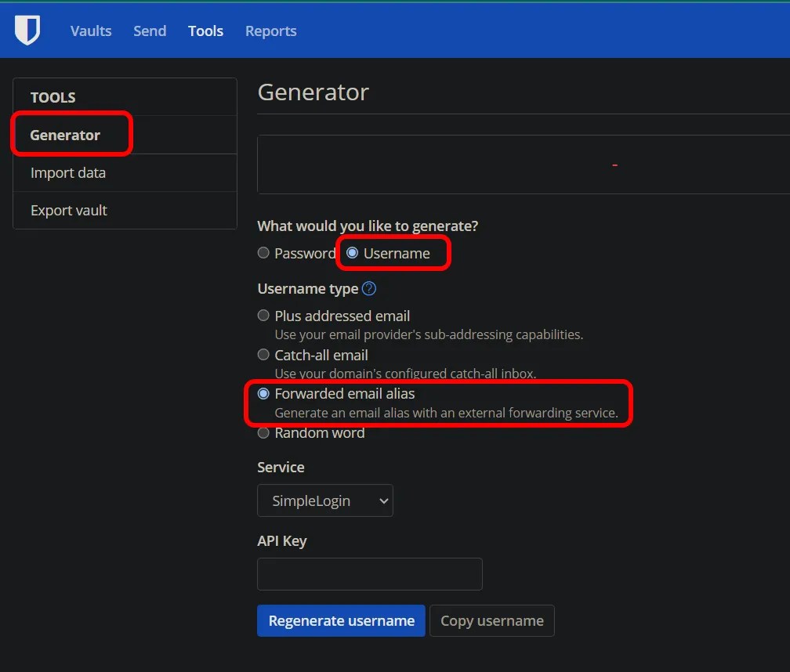Switch to the Vaults tab
The height and width of the screenshot is (672, 790).
pos(90,31)
